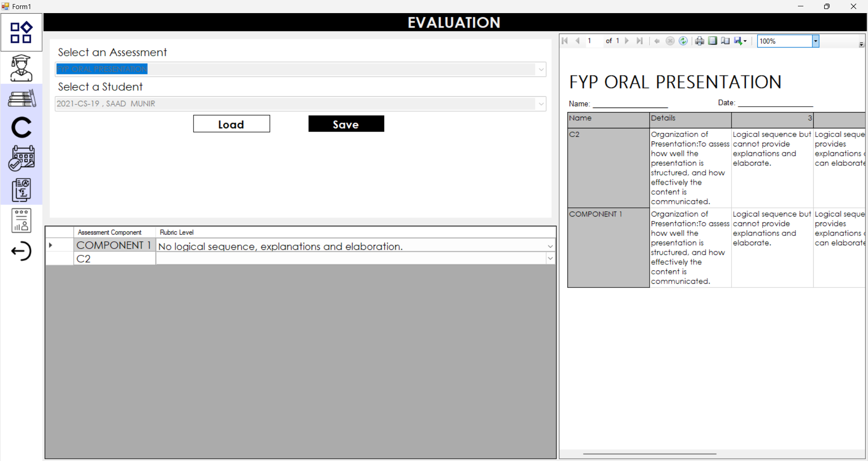Click the back arrow logout icon

pos(21,251)
